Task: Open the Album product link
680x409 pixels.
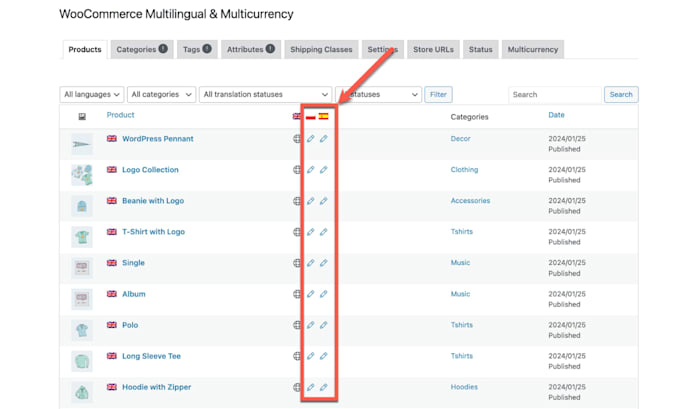Action: pos(134,294)
